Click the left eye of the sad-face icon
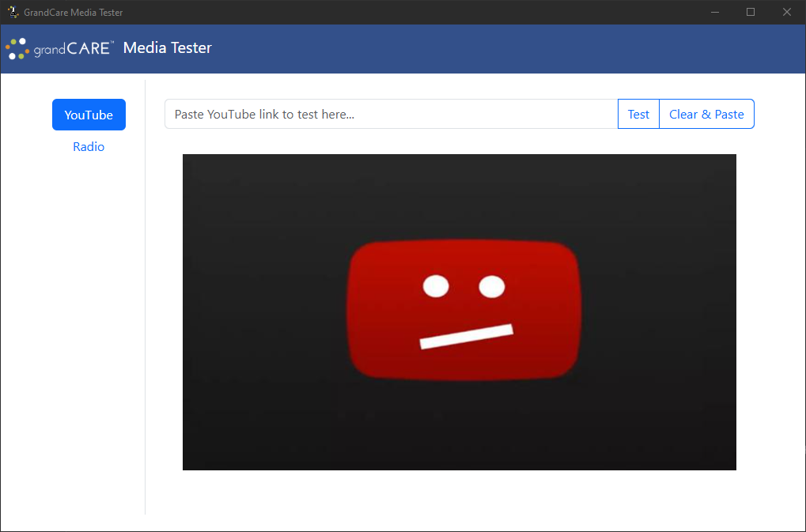806x532 pixels. coord(436,286)
